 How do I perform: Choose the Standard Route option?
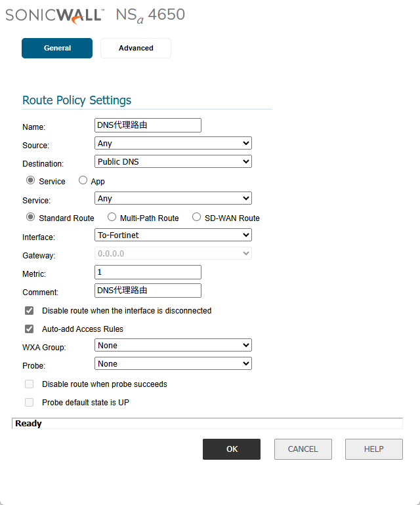[x=30, y=217]
